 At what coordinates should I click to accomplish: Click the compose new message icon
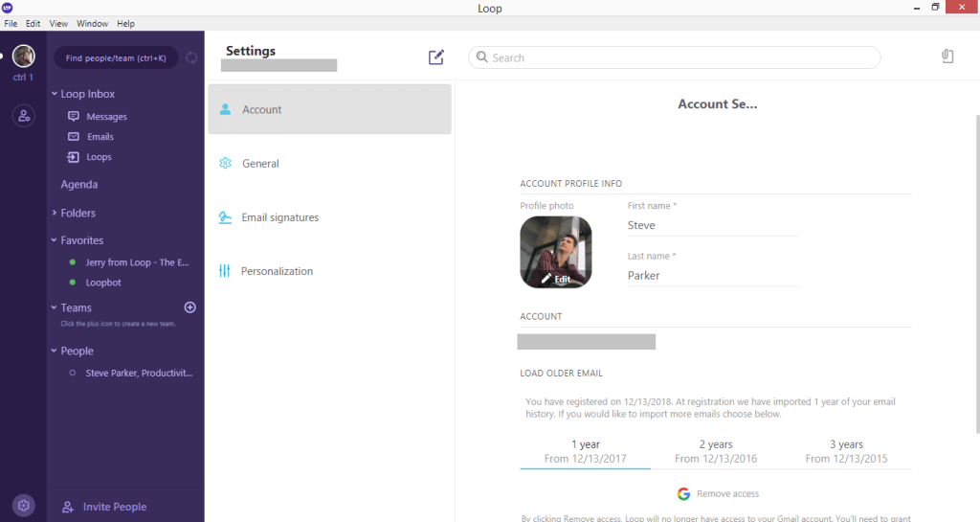click(436, 57)
